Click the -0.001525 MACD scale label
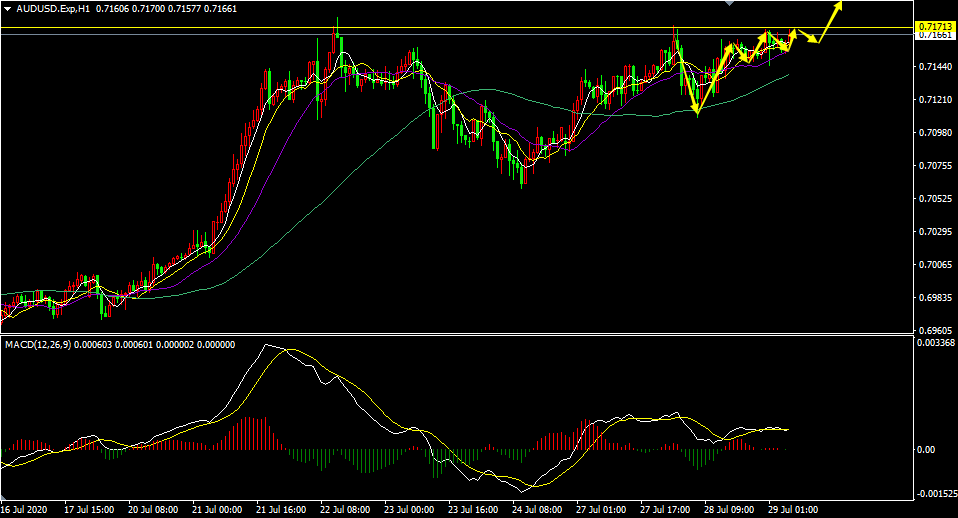The width and height of the screenshot is (958, 518). (935, 494)
